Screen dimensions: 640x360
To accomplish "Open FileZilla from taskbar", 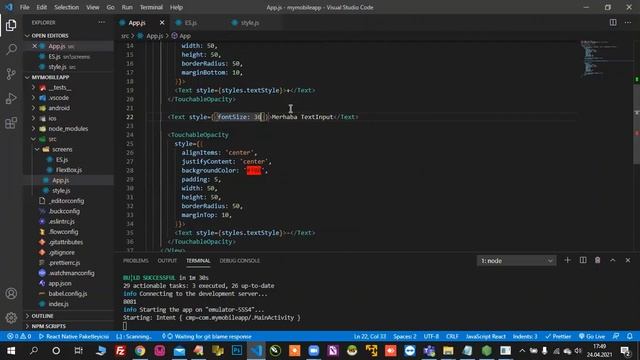I will coord(120,351).
